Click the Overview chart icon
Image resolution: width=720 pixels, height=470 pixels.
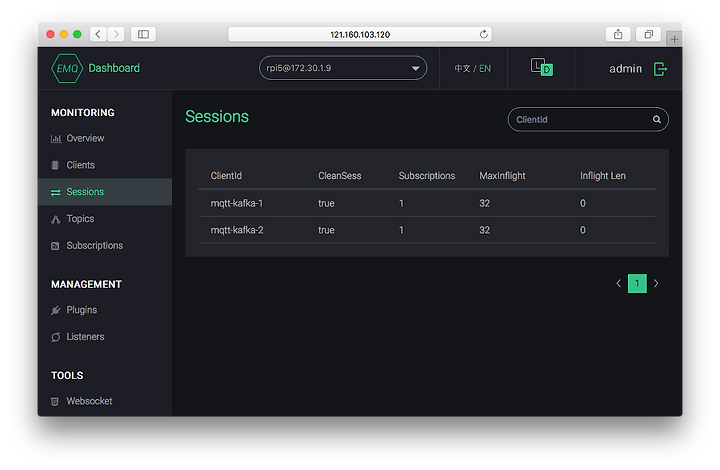pos(56,139)
